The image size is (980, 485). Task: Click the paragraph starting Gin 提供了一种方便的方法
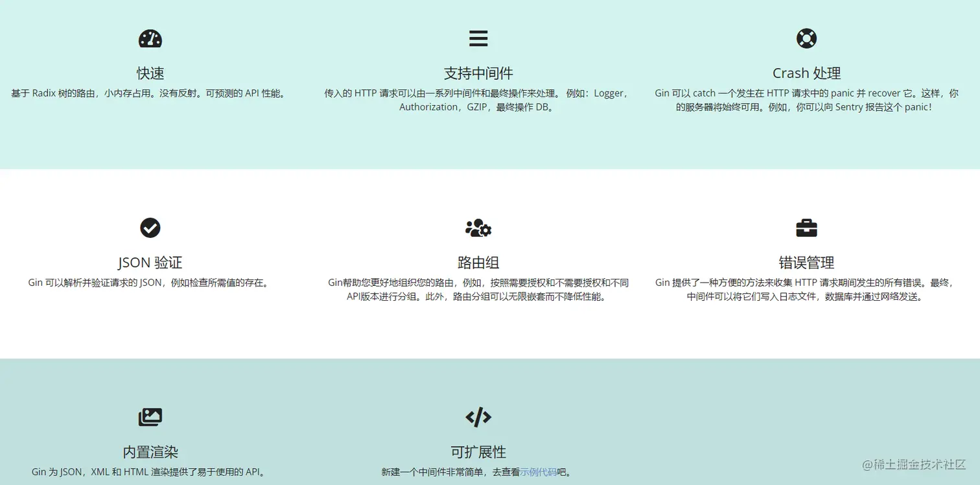(x=806, y=290)
